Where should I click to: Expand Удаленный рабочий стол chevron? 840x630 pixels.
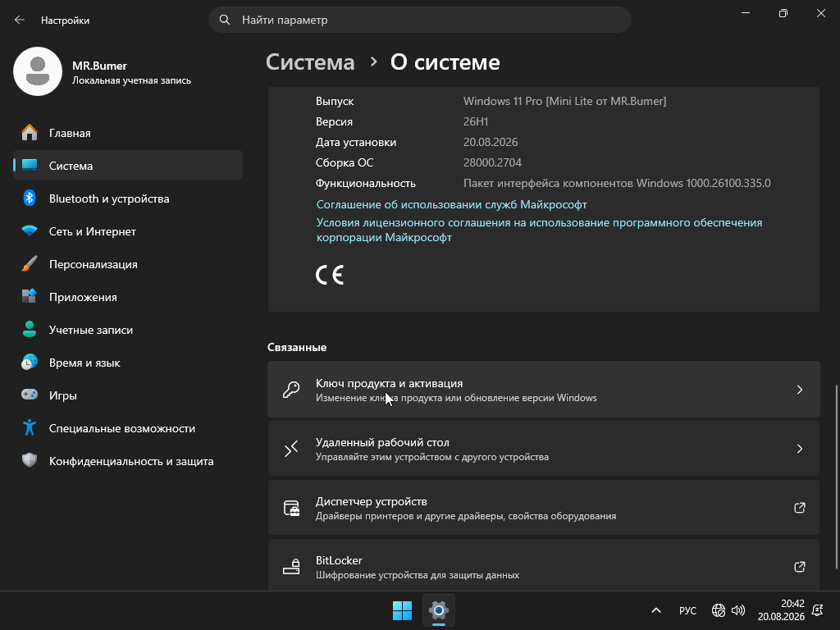click(799, 449)
